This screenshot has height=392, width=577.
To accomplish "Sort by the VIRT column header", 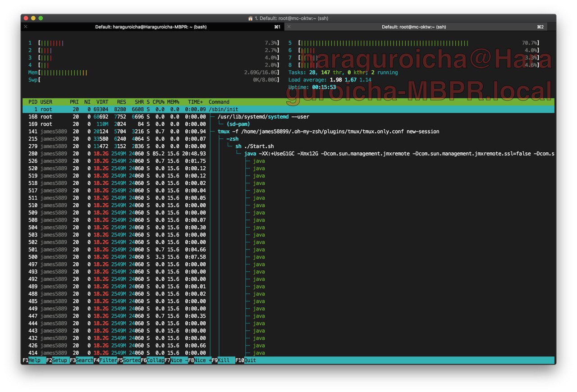I will (x=102, y=102).
